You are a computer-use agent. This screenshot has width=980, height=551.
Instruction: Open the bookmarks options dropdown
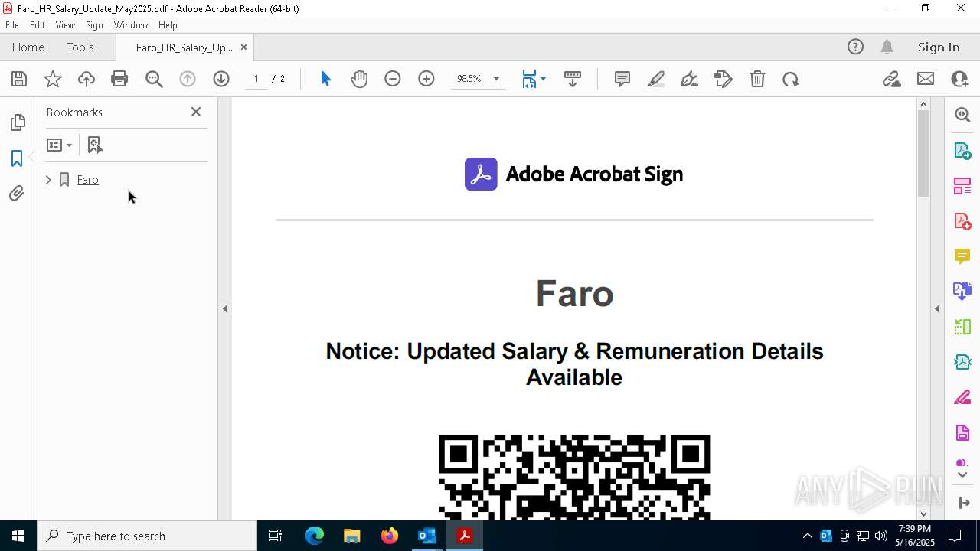point(60,145)
